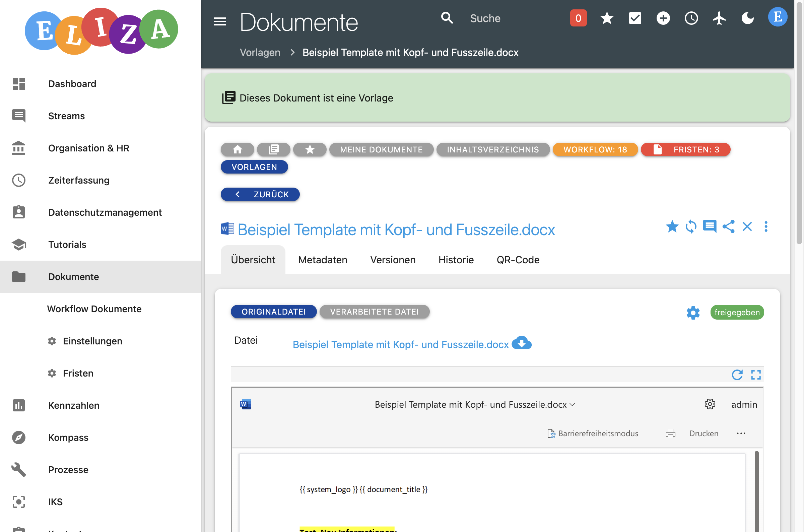Switch to the QR-Code tab
The image size is (804, 532).
[x=518, y=260]
